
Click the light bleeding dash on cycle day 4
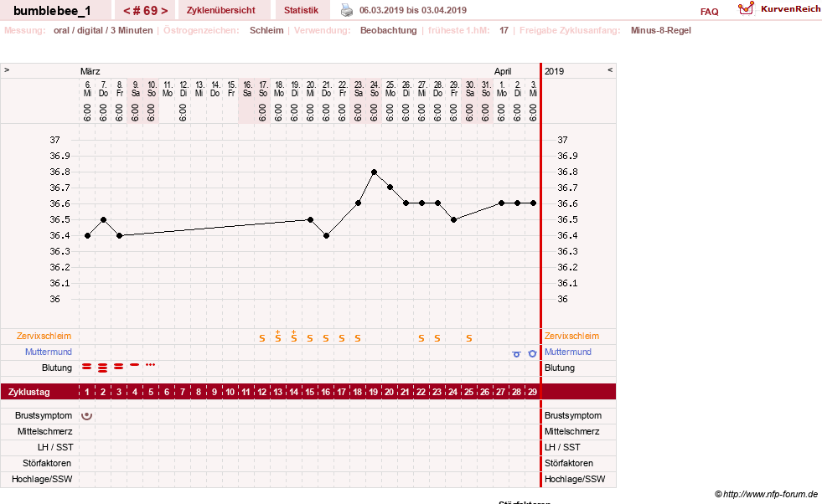(135, 365)
